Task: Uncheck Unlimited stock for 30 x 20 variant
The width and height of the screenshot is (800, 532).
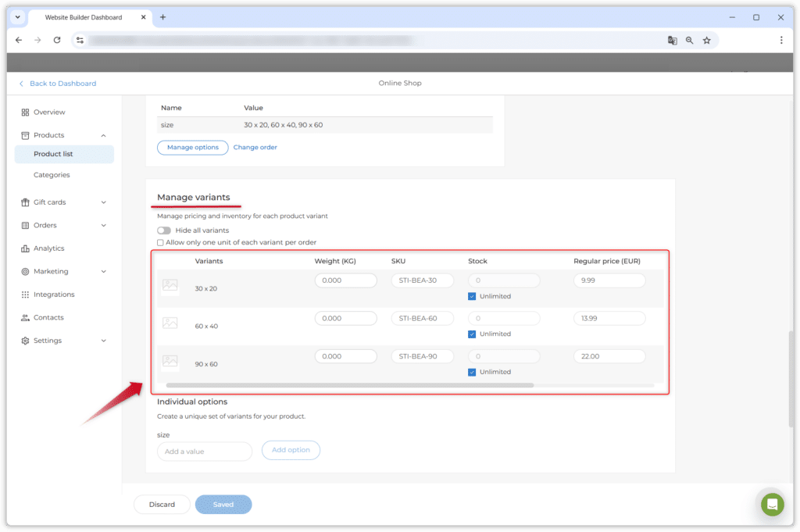Action: pyautogui.click(x=472, y=296)
